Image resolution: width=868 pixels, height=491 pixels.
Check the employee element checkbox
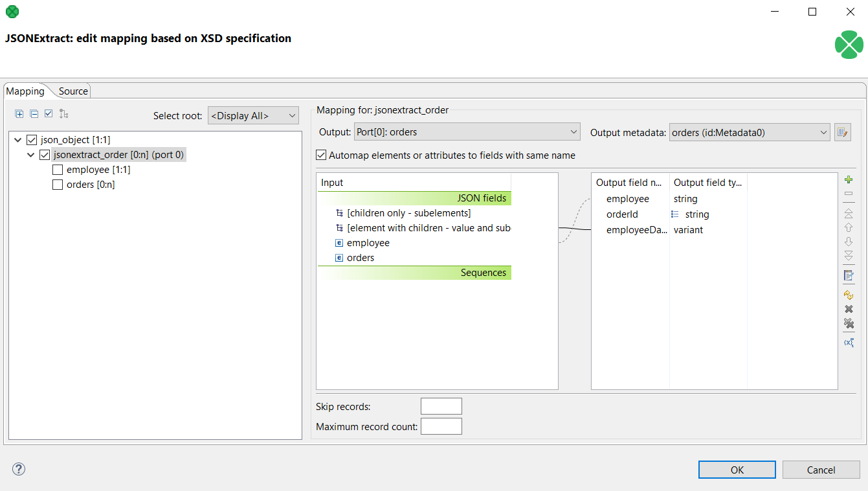(58, 169)
